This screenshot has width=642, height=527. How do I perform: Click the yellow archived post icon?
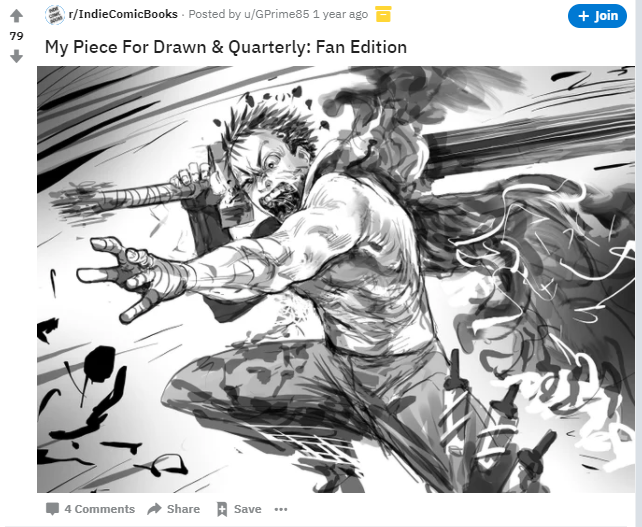[x=383, y=14]
